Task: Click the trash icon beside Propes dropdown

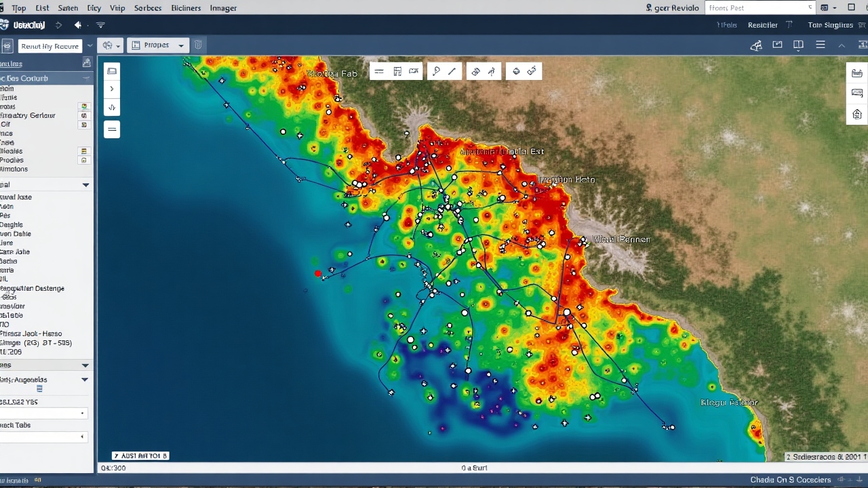Action: pyautogui.click(x=198, y=45)
